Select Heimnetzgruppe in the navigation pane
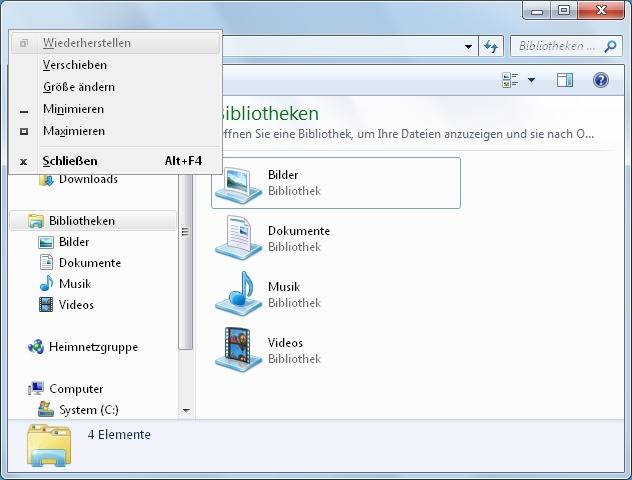The height and width of the screenshot is (480, 632). click(94, 347)
